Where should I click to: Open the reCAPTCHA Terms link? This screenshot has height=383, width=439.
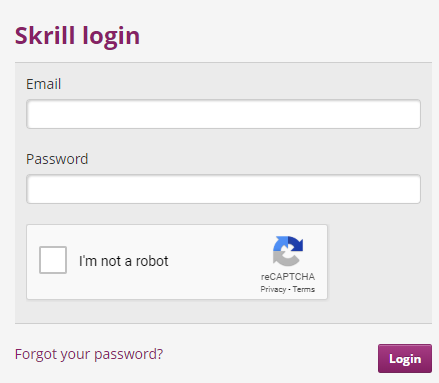(x=304, y=289)
